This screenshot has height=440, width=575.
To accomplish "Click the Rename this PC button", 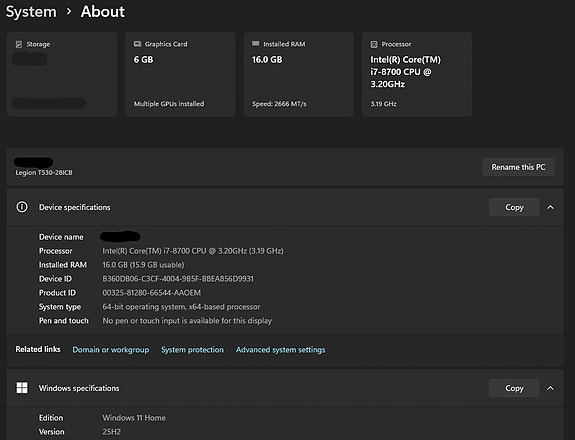I will (518, 167).
